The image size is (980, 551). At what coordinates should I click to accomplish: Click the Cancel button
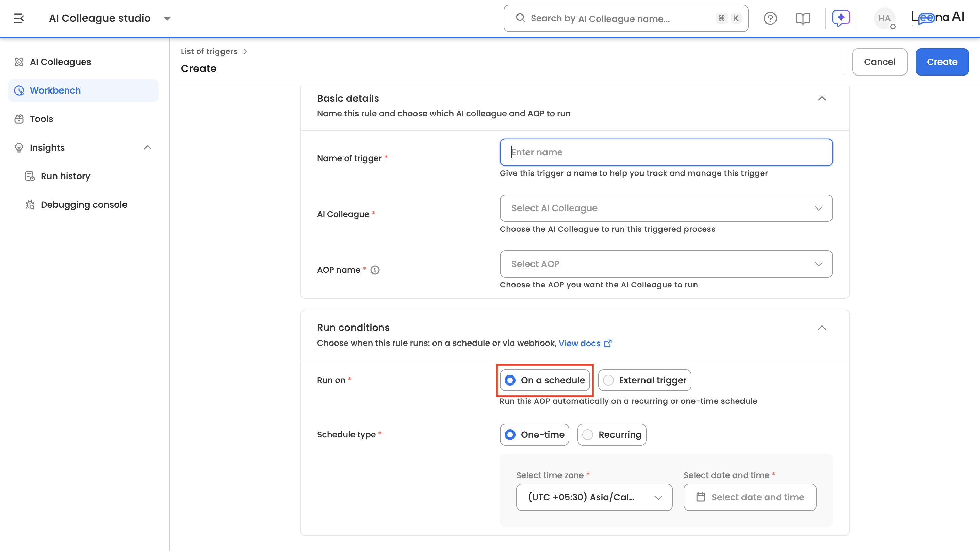point(880,62)
